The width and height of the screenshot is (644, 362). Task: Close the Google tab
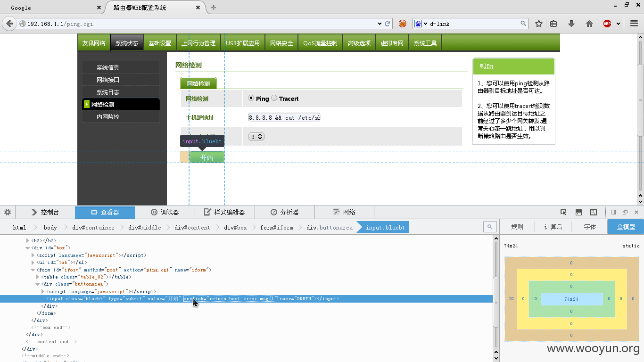[99, 8]
